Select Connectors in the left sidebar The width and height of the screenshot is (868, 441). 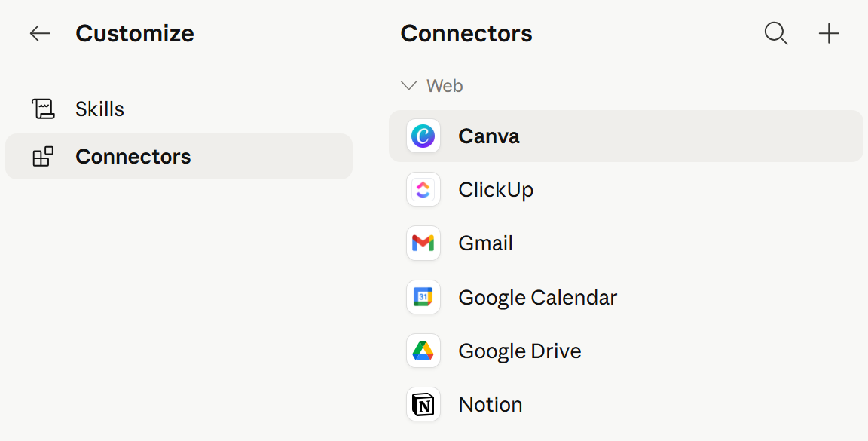coord(179,156)
